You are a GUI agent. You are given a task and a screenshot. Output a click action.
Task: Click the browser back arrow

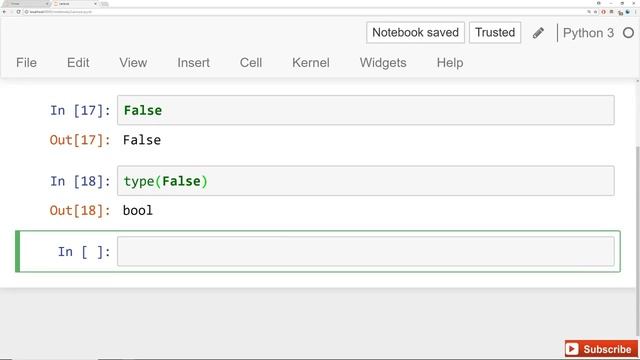(x=4, y=12)
